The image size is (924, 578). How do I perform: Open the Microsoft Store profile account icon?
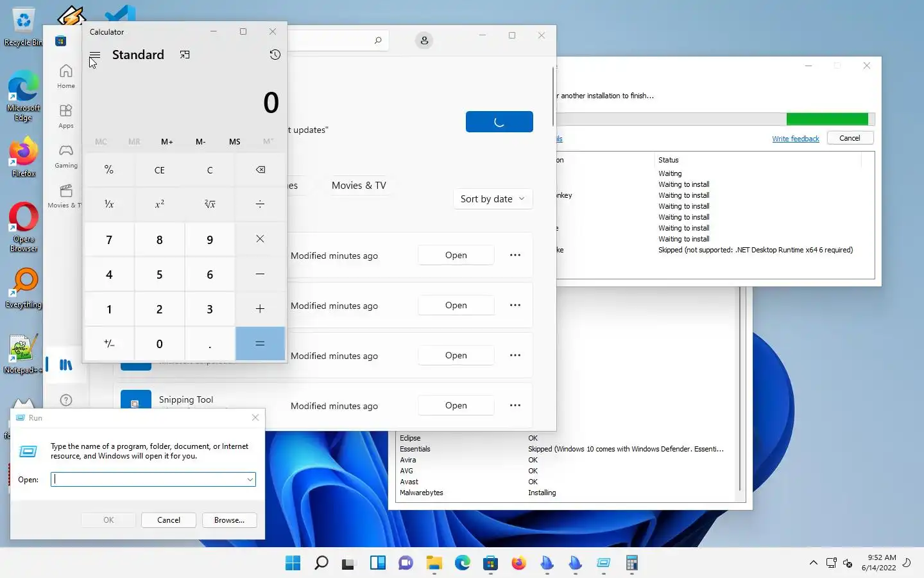click(424, 40)
